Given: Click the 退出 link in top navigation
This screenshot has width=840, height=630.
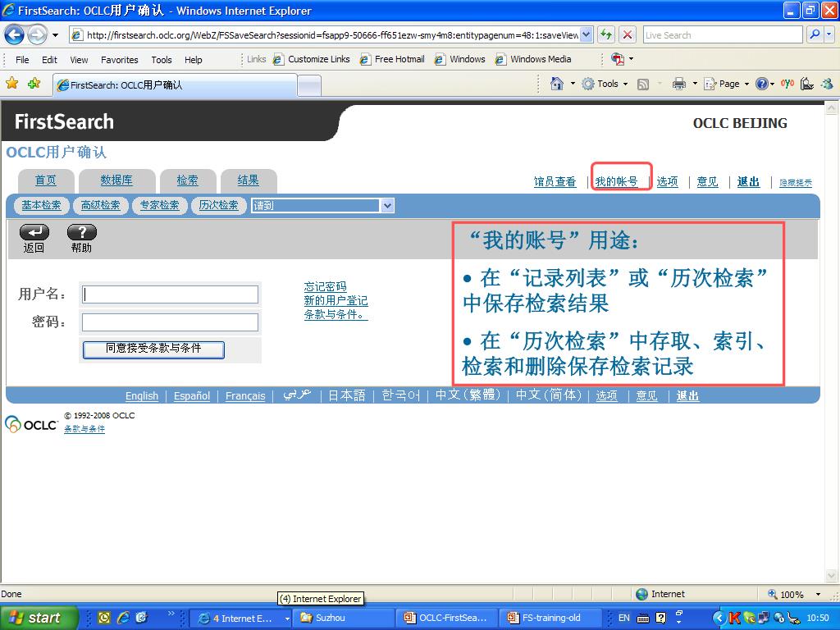Looking at the screenshot, I should (x=748, y=181).
